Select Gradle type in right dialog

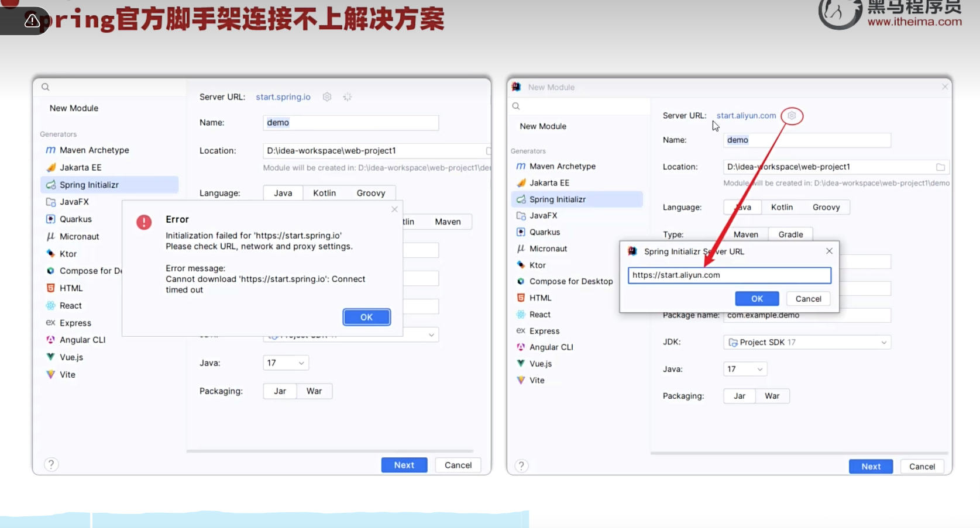coord(790,234)
